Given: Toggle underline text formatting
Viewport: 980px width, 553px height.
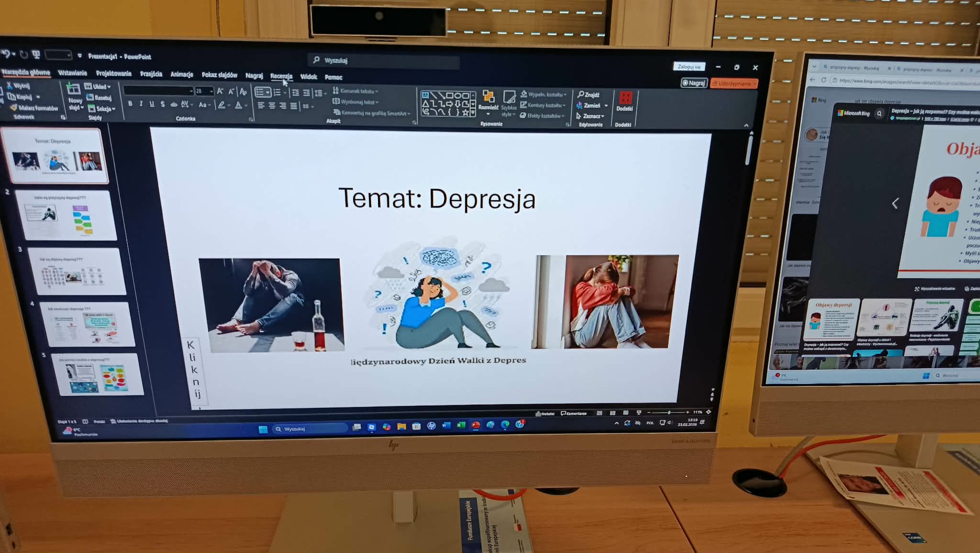Looking at the screenshot, I should [x=152, y=104].
